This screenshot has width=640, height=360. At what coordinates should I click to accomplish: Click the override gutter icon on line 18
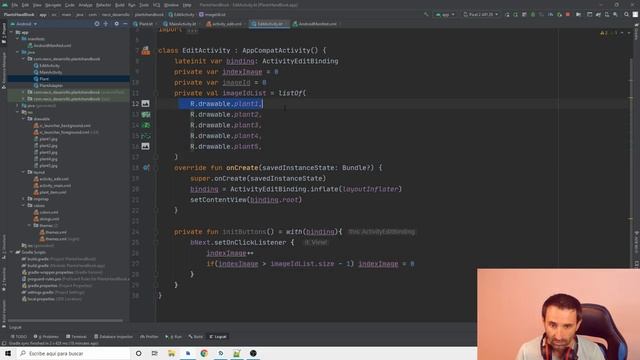pyautogui.click(x=146, y=168)
